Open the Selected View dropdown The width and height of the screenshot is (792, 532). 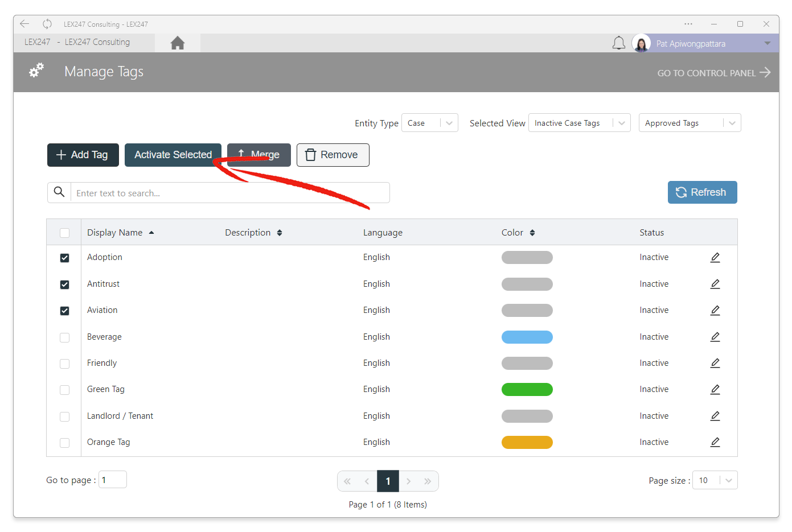[580, 123]
